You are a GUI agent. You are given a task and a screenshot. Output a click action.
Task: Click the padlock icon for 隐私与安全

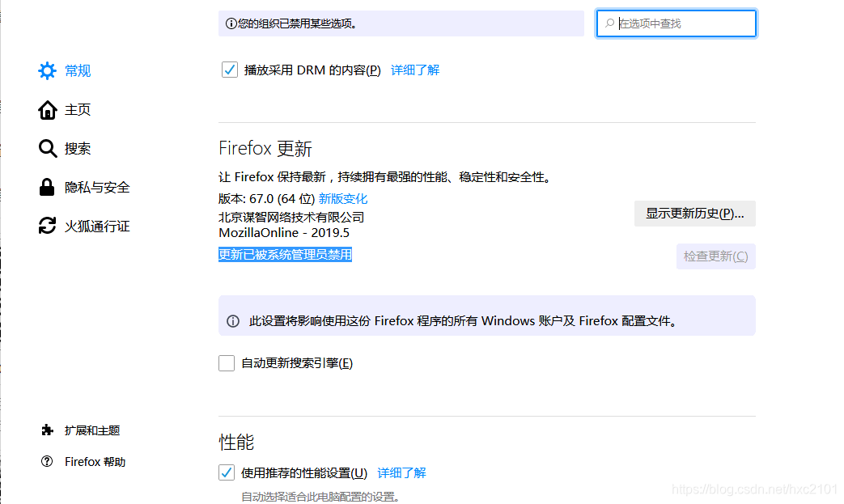click(x=47, y=187)
